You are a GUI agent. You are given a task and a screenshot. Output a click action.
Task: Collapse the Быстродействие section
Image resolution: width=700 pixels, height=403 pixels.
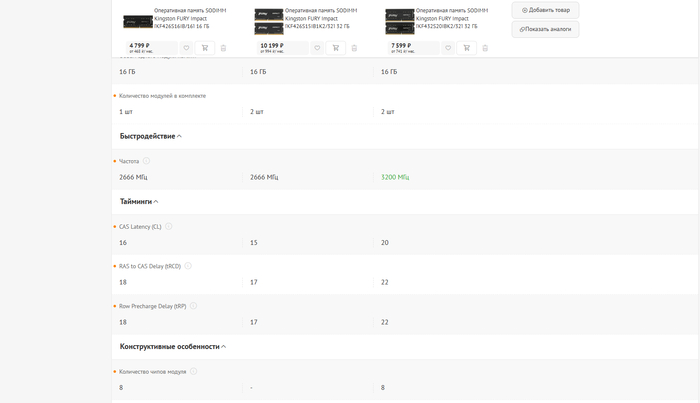(150, 136)
